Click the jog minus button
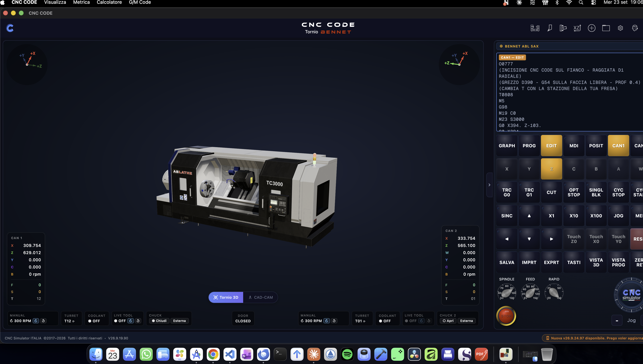 tap(617, 320)
